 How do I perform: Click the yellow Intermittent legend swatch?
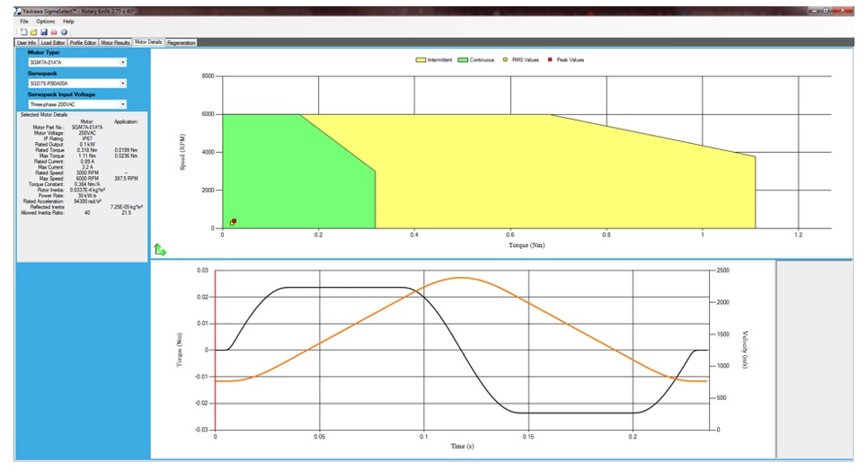coord(421,60)
